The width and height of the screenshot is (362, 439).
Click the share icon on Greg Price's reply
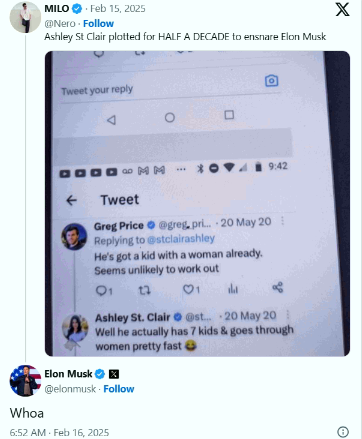pos(278,287)
